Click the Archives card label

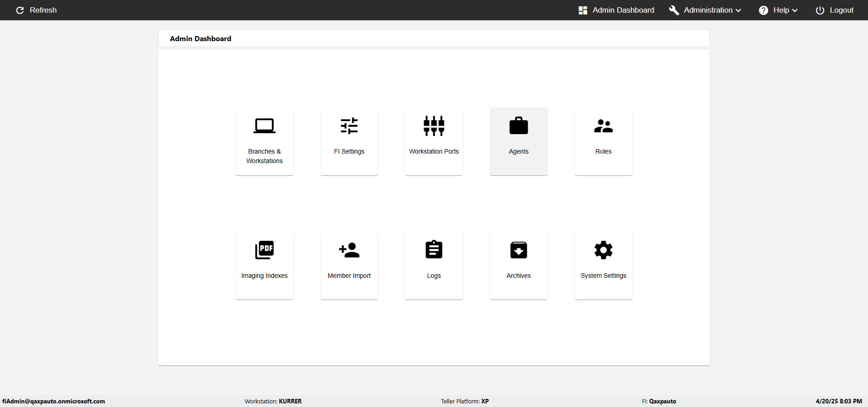point(519,276)
